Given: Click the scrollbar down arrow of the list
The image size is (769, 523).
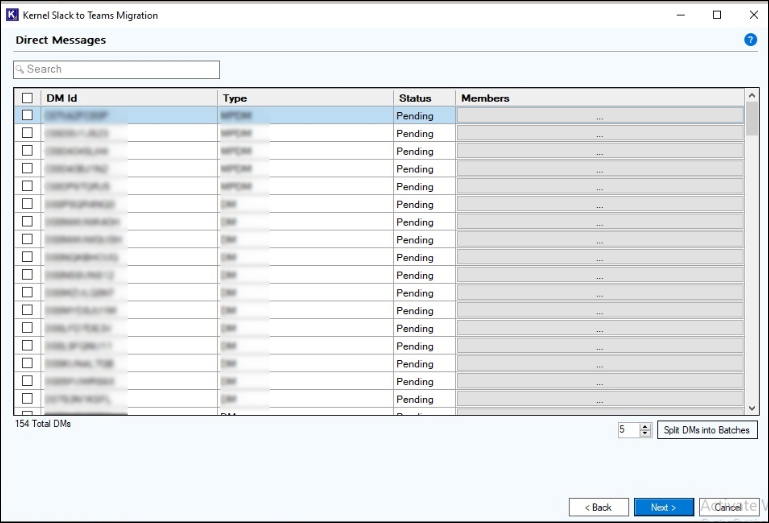Looking at the screenshot, I should [x=752, y=408].
